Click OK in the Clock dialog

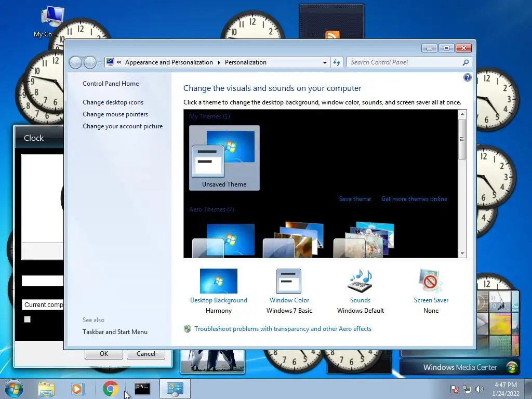tap(104, 353)
